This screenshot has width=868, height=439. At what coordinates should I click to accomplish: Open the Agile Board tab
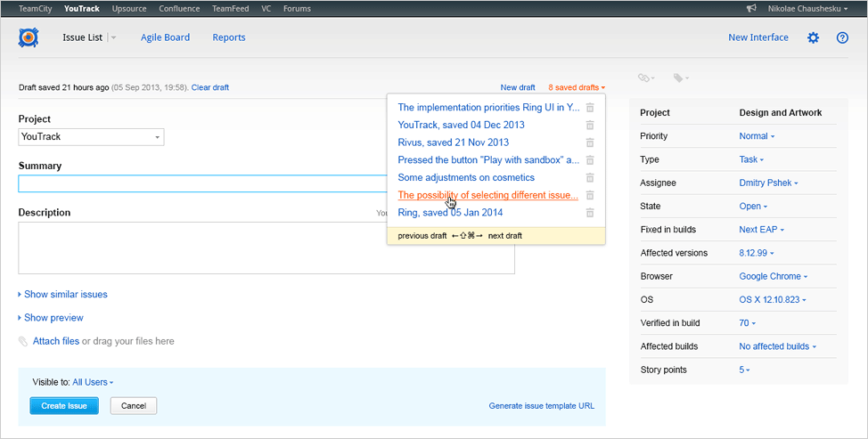tap(165, 37)
